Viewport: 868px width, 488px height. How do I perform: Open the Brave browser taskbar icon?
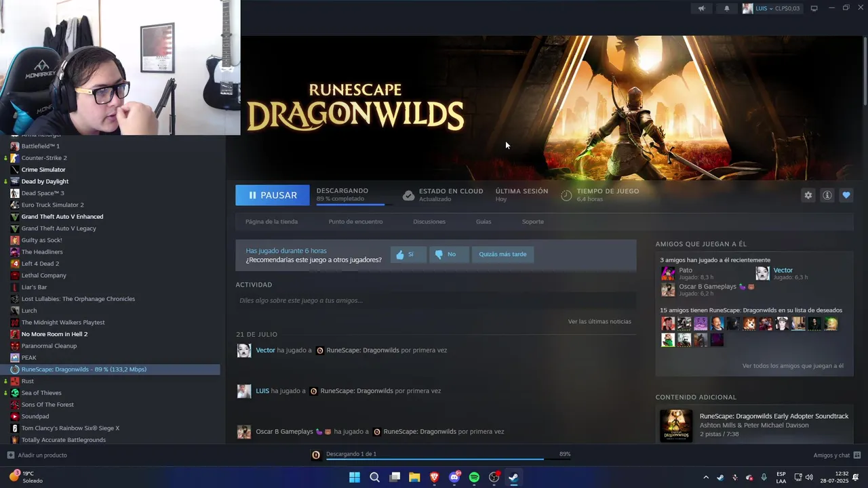tap(434, 477)
